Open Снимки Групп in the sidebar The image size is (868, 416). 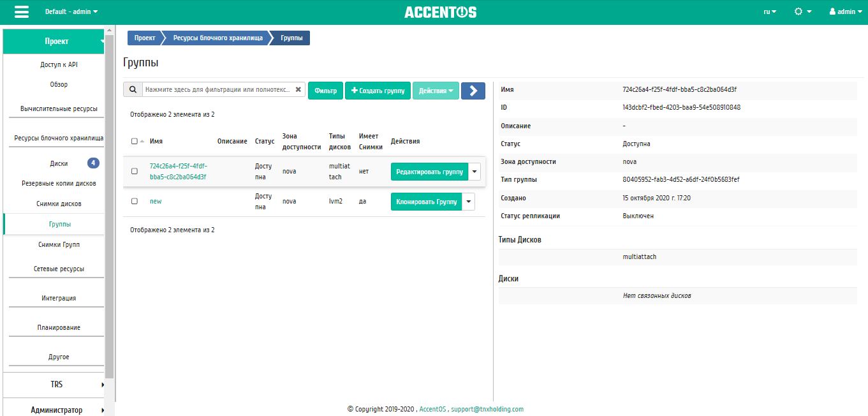tap(59, 244)
